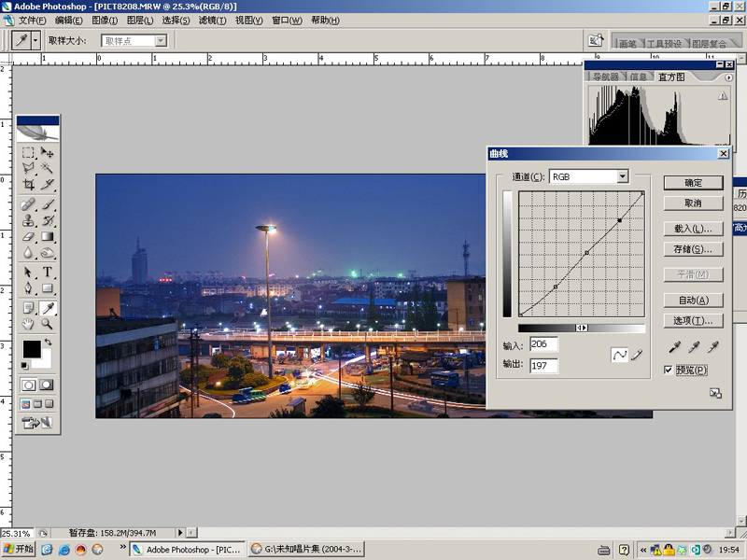The image size is (747, 560).
Task: Pick the Type (T) tool
Action: (48, 272)
